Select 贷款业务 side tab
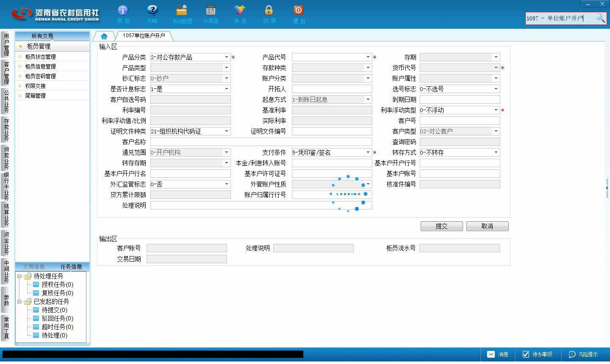Viewport: 610px width, 364px height. [x=6, y=158]
